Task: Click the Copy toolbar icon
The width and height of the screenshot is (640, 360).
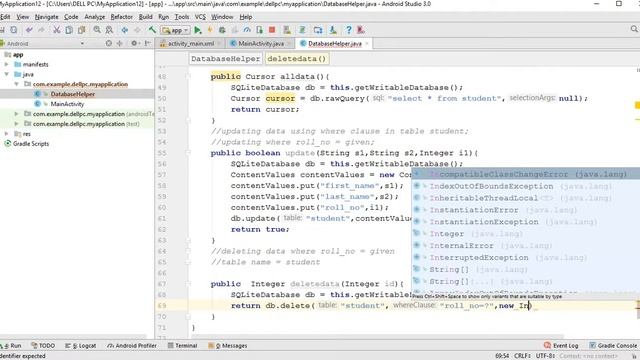Action: 69,30
